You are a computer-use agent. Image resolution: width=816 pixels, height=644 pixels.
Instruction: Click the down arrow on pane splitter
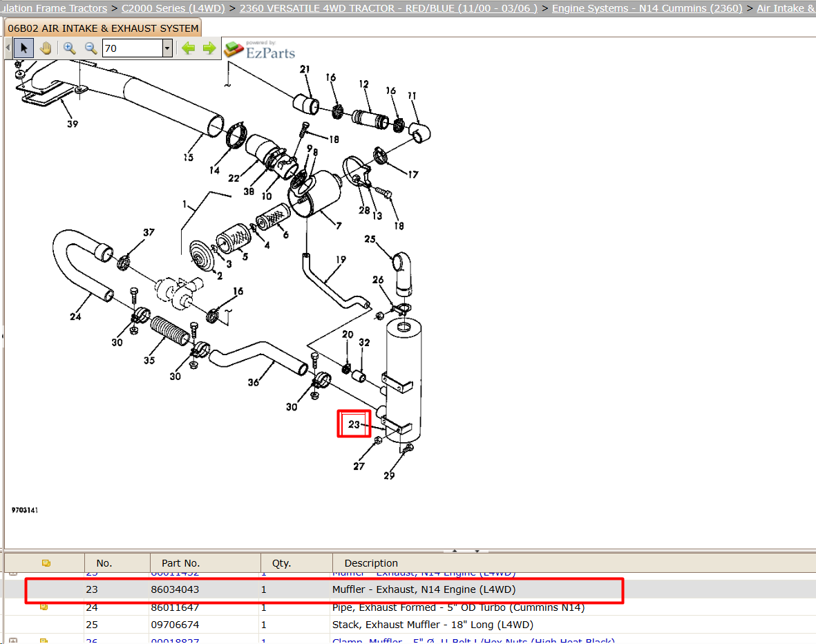click(x=477, y=550)
